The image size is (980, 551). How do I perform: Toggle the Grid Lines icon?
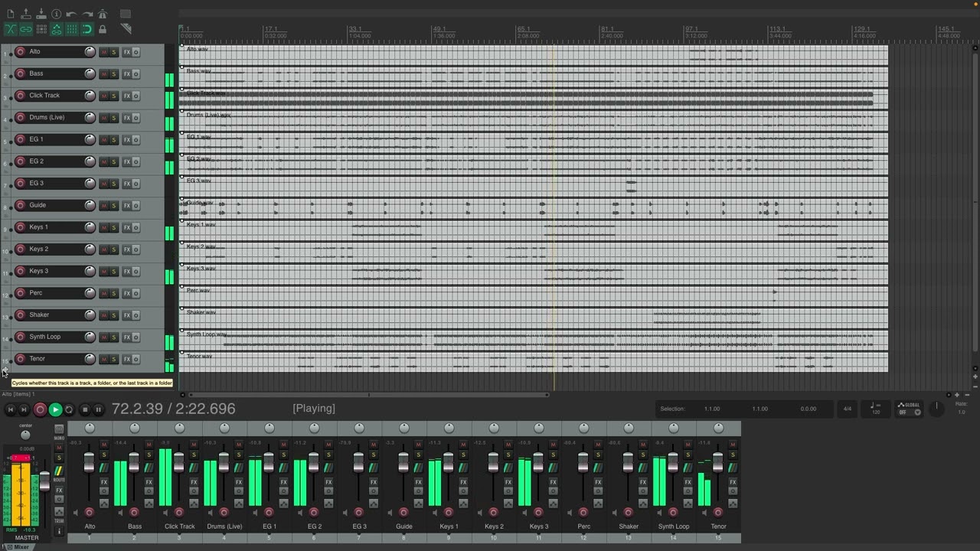(x=72, y=29)
